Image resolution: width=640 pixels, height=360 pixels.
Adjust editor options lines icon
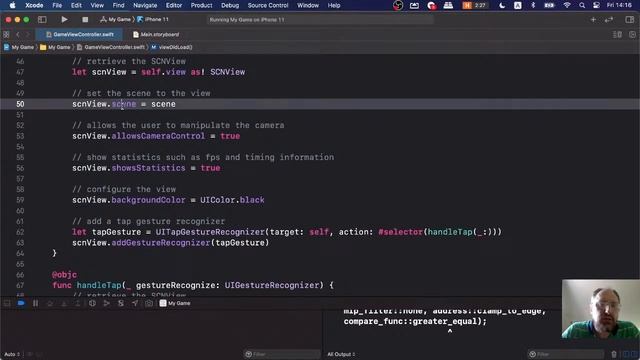coord(617,35)
